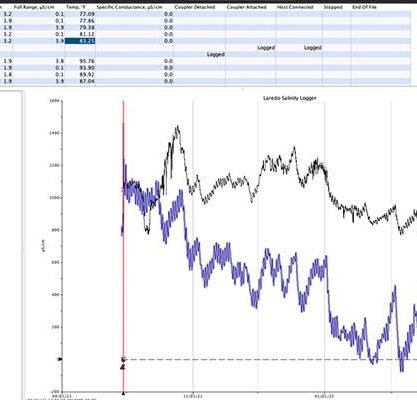Click the Stopped column header
This screenshot has width=417, height=400.
pos(333,7)
